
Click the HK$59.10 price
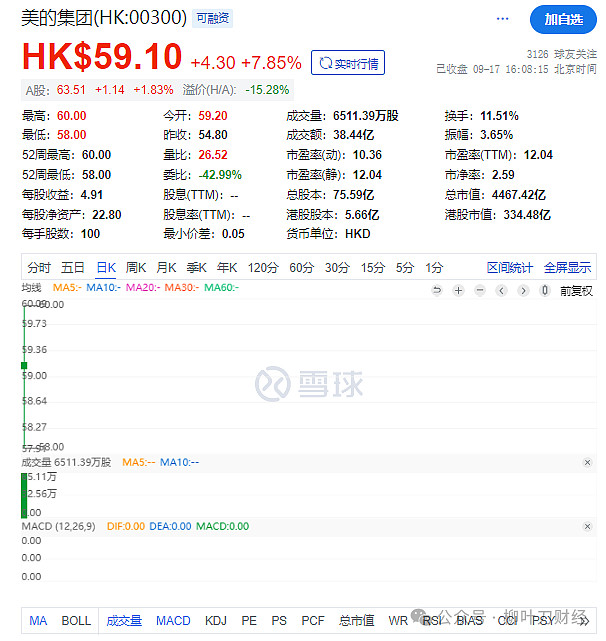point(102,56)
